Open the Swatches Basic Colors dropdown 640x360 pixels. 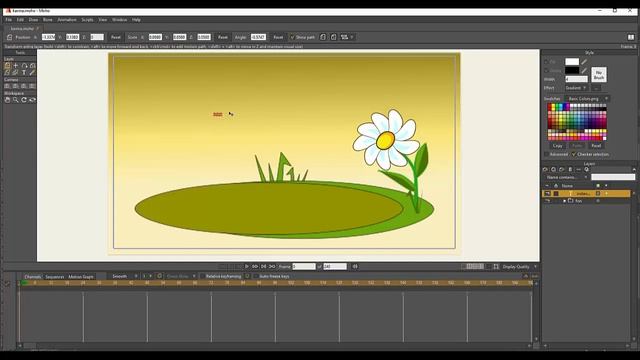pos(588,99)
